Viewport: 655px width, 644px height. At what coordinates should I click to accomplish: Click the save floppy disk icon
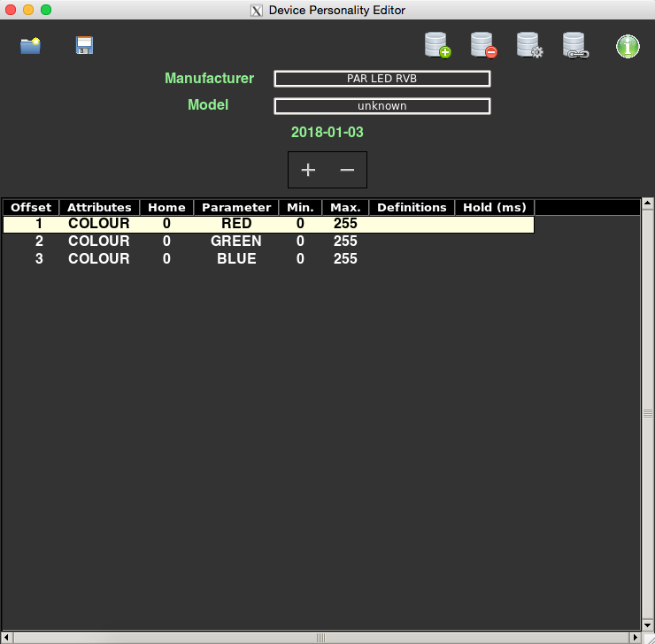coord(84,46)
